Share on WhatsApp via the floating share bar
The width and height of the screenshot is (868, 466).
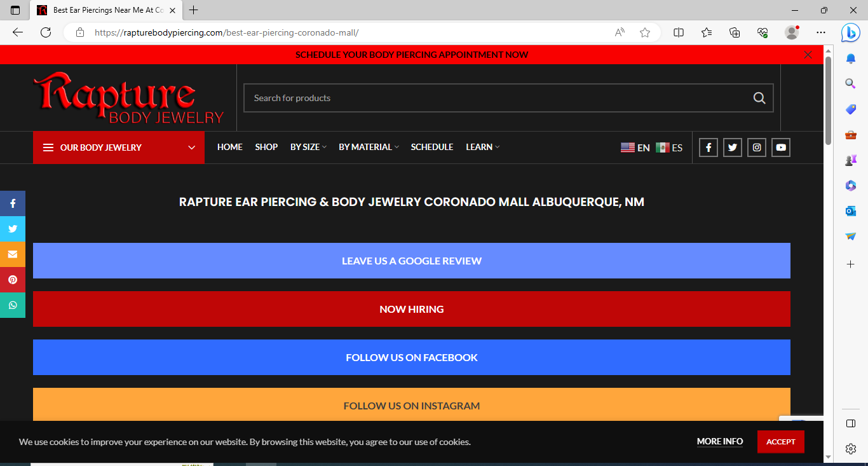click(13, 305)
